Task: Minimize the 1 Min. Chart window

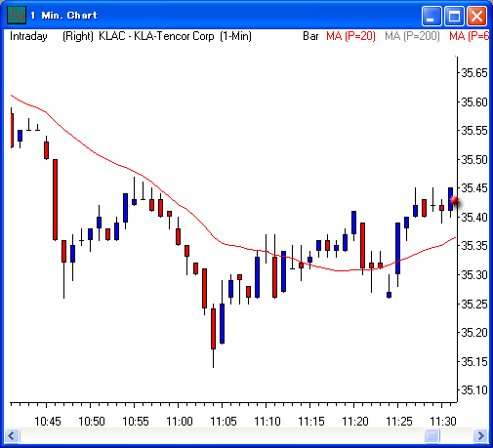Action: tap(431, 16)
